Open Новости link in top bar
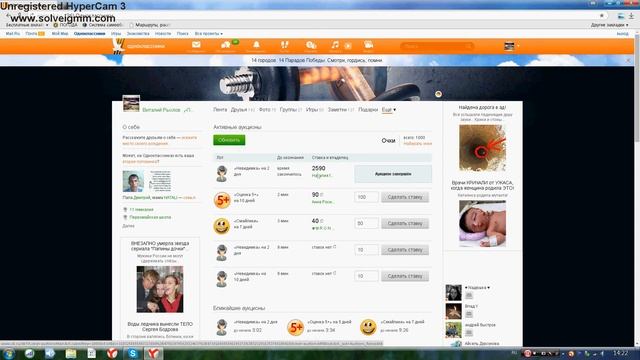The width and height of the screenshot is (640, 360). [163, 34]
